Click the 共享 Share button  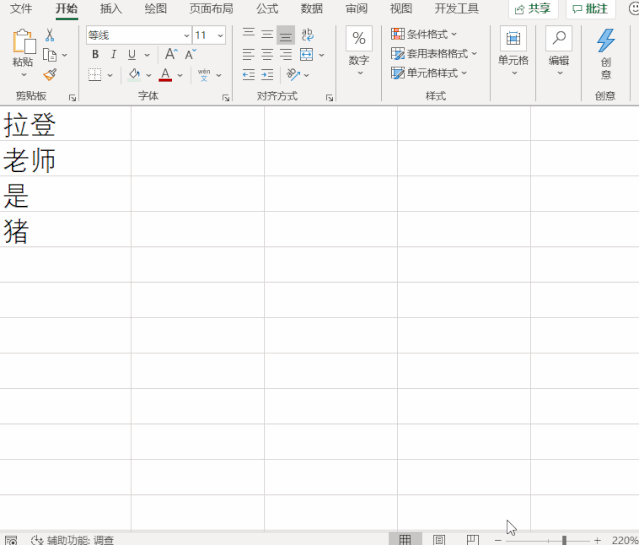coord(533,9)
